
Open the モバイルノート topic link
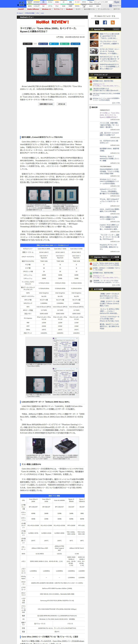tap(59, 9)
